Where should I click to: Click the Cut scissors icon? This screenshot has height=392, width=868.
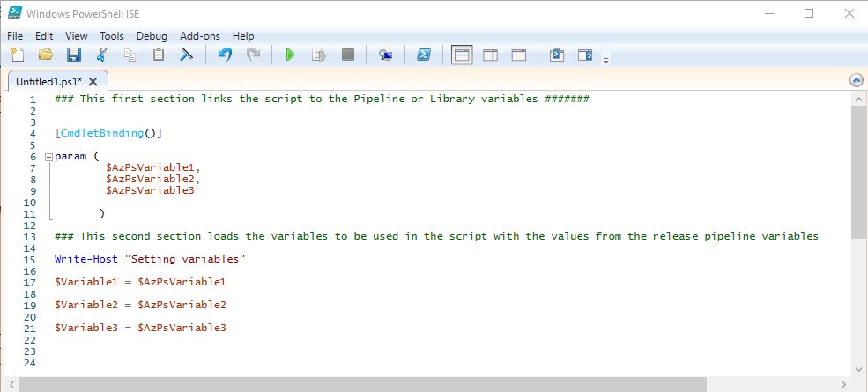pyautogui.click(x=101, y=55)
